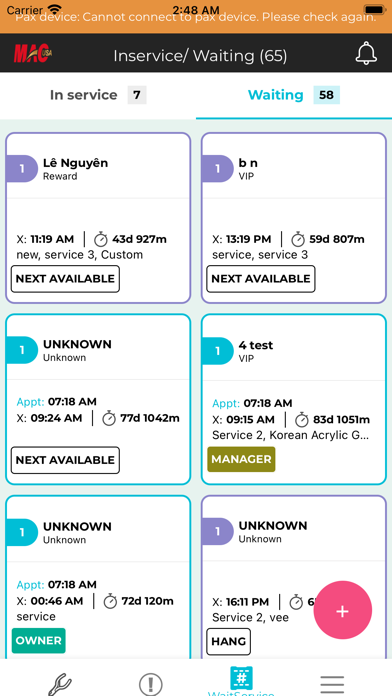Screen dimensions: 392x696
Task: Open the exclamation alert tab icon
Action: coord(150,685)
